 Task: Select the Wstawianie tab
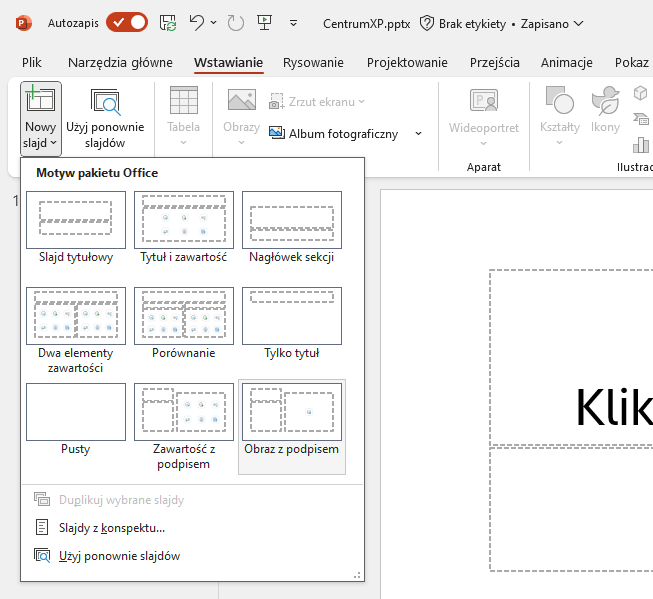(229, 62)
